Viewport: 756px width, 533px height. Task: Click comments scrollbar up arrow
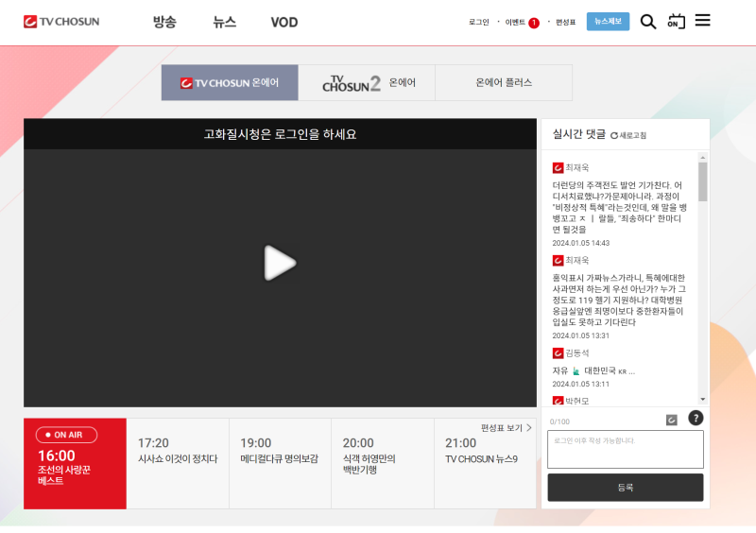tap(702, 157)
